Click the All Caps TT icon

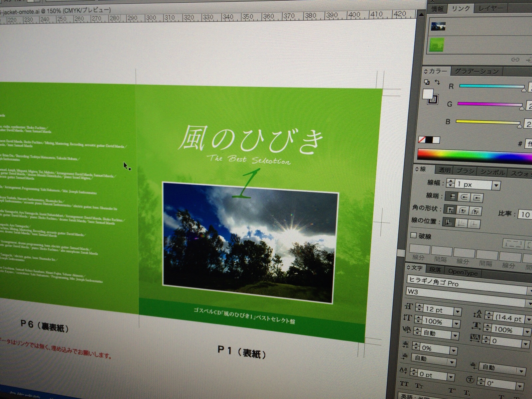pyautogui.click(x=404, y=384)
